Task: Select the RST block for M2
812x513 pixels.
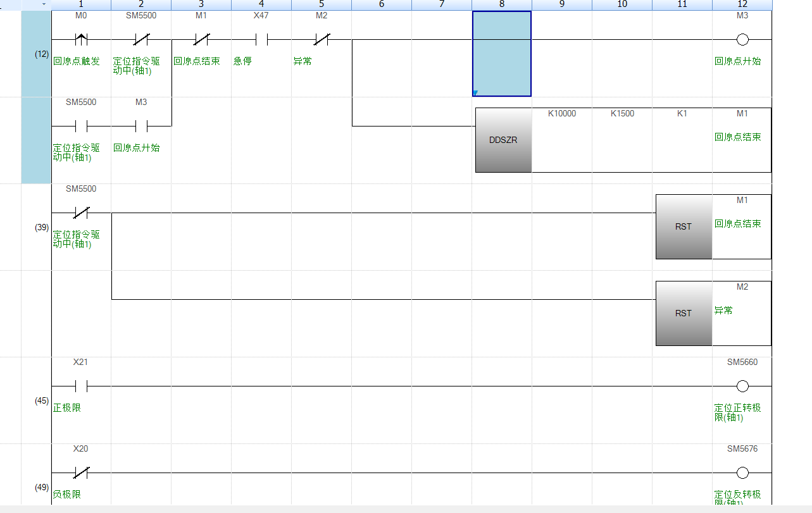Action: [x=684, y=313]
